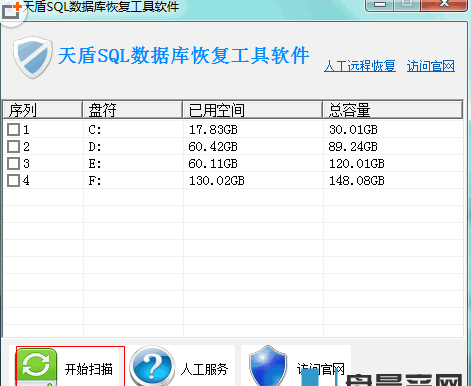The height and width of the screenshot is (386, 471).
Task: Click the blue question mark icon
Action: tap(152, 367)
